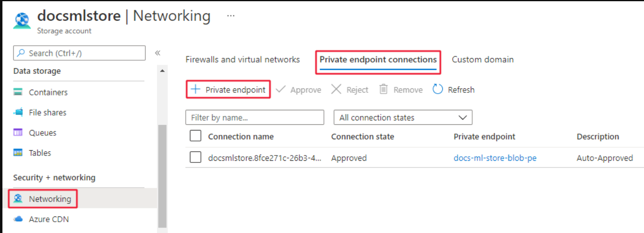The width and height of the screenshot is (644, 233).
Task: Switch to Firewalls and virtual networks tab
Action: pos(242,59)
